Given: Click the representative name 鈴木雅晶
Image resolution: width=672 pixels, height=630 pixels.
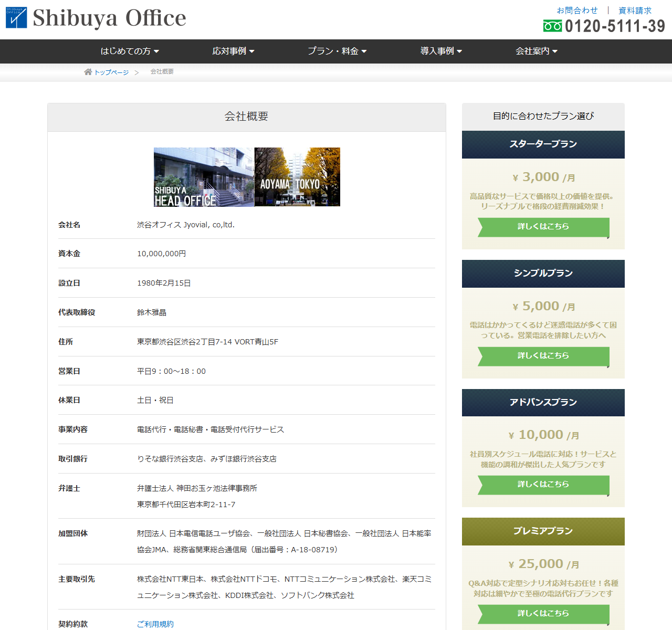Looking at the screenshot, I should pos(152,312).
